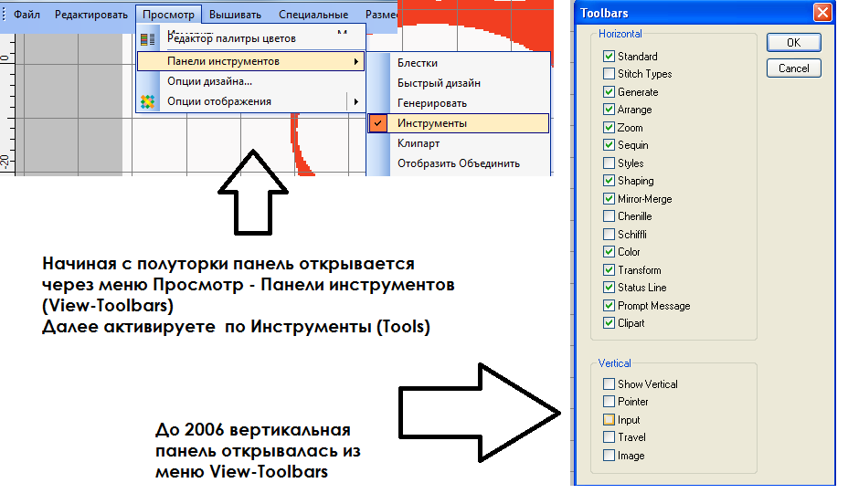Open the Редактировать menu

[90, 15]
